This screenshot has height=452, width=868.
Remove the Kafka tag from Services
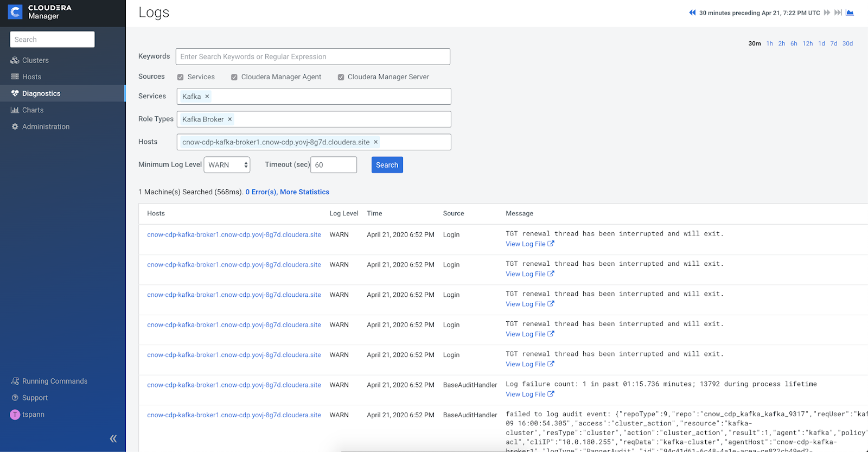pos(207,97)
